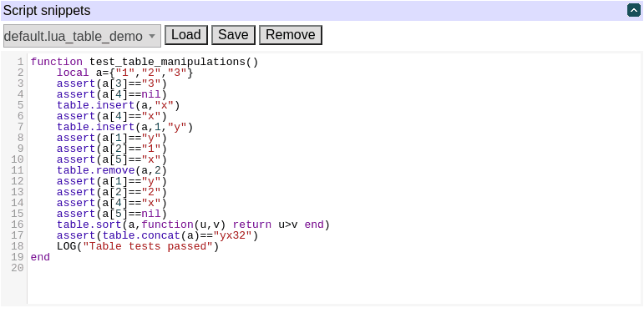Click table.insert call on line 5
This screenshot has height=313, width=644.
coord(96,105)
